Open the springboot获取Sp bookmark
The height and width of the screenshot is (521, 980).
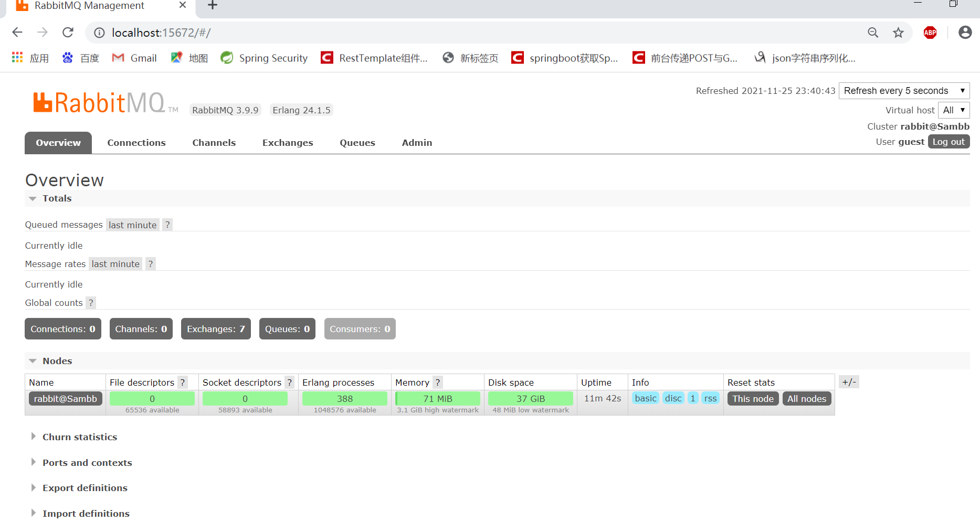pyautogui.click(x=565, y=58)
